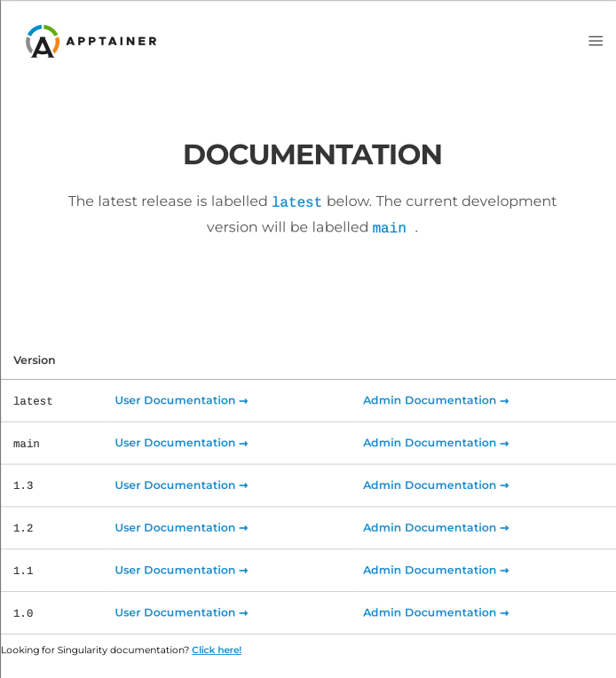Image resolution: width=616 pixels, height=678 pixels.
Task: Click the 'latest' label in the intro text
Action: pos(296,202)
